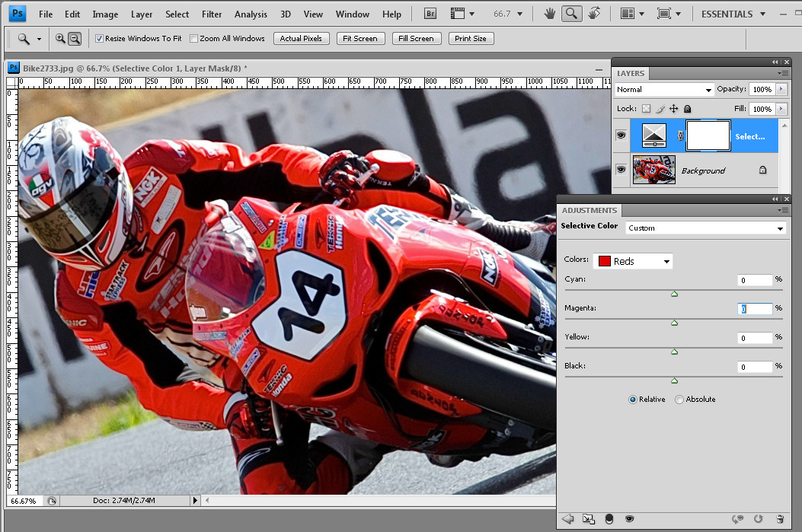Toggle Resize Windows To Fit checkbox
This screenshot has height=532, width=802.
[99, 38]
